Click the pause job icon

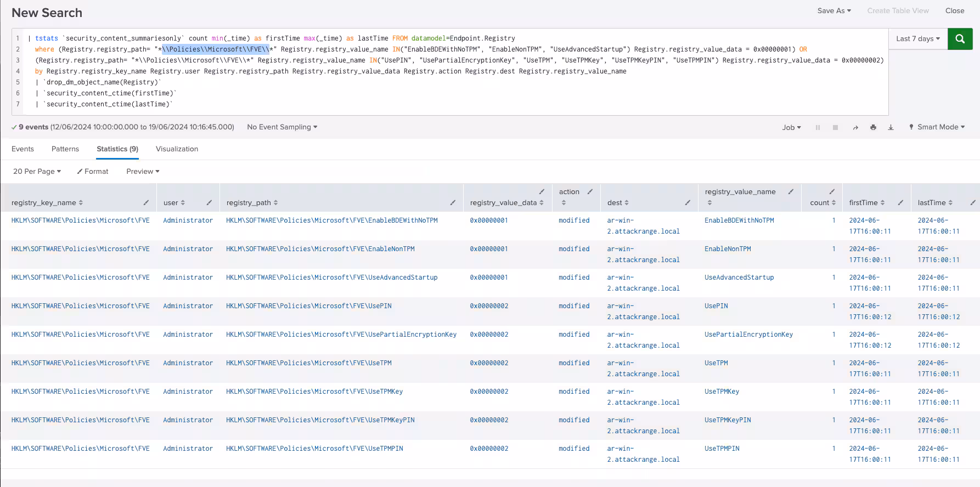(x=818, y=127)
